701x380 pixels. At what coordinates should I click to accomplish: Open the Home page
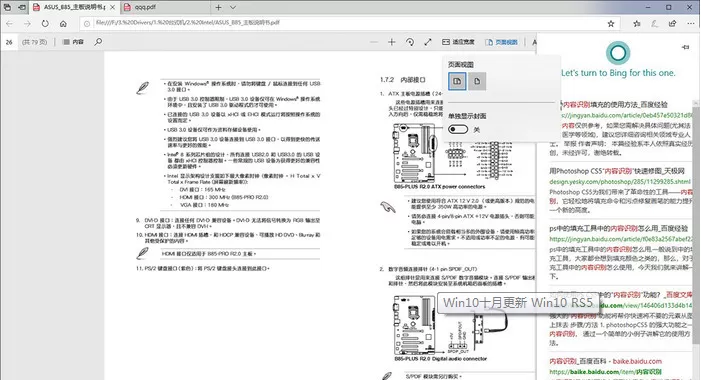click(63, 24)
